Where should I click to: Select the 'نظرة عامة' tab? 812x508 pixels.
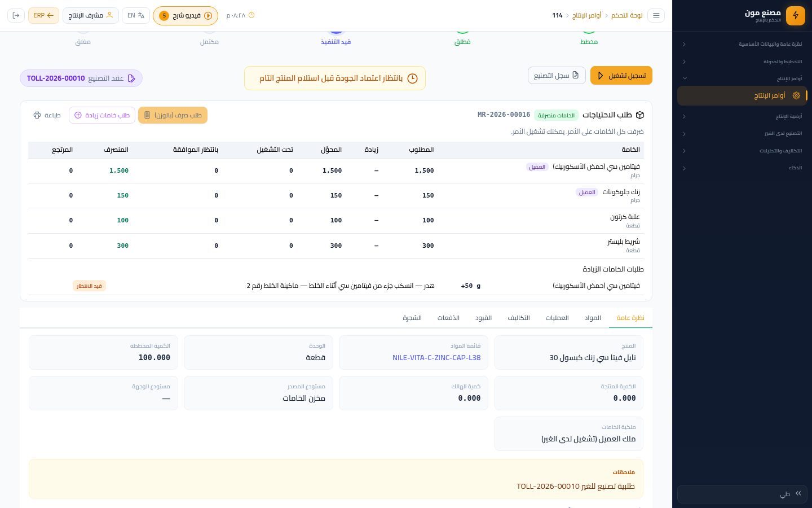630,318
